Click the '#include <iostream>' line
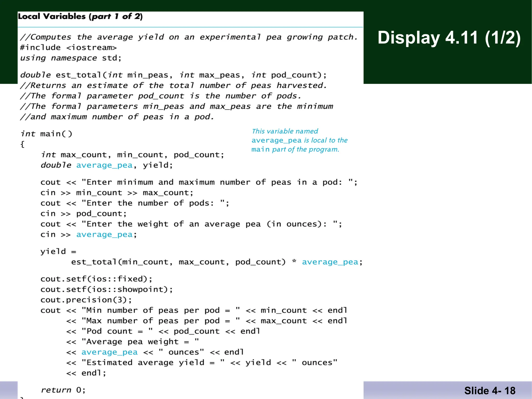Screen dimensions: 532x399 coord(69,48)
